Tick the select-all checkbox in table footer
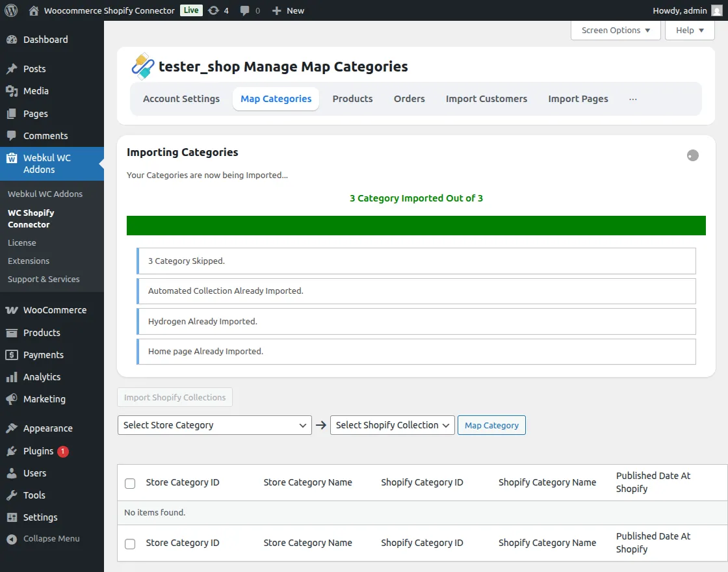Screen dimensions: 728x572 tap(130, 543)
